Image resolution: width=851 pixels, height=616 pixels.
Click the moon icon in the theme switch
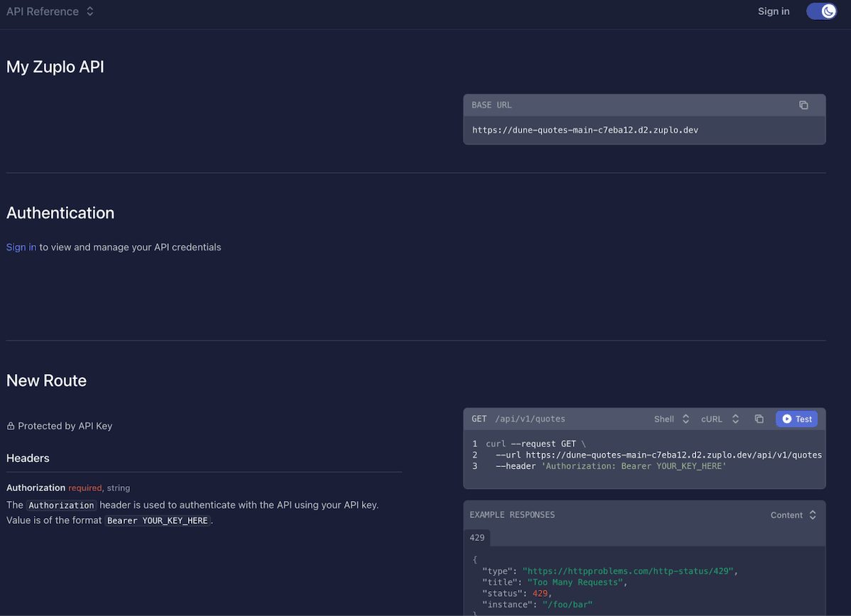coord(828,11)
